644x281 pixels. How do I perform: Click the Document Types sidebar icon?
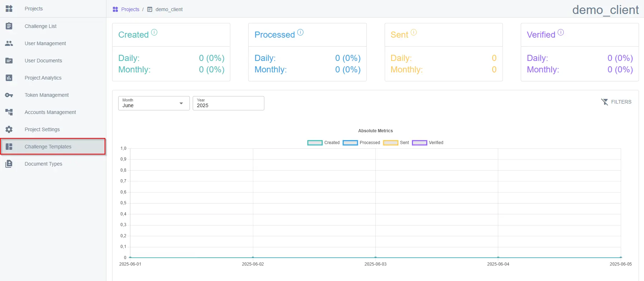pos(9,164)
